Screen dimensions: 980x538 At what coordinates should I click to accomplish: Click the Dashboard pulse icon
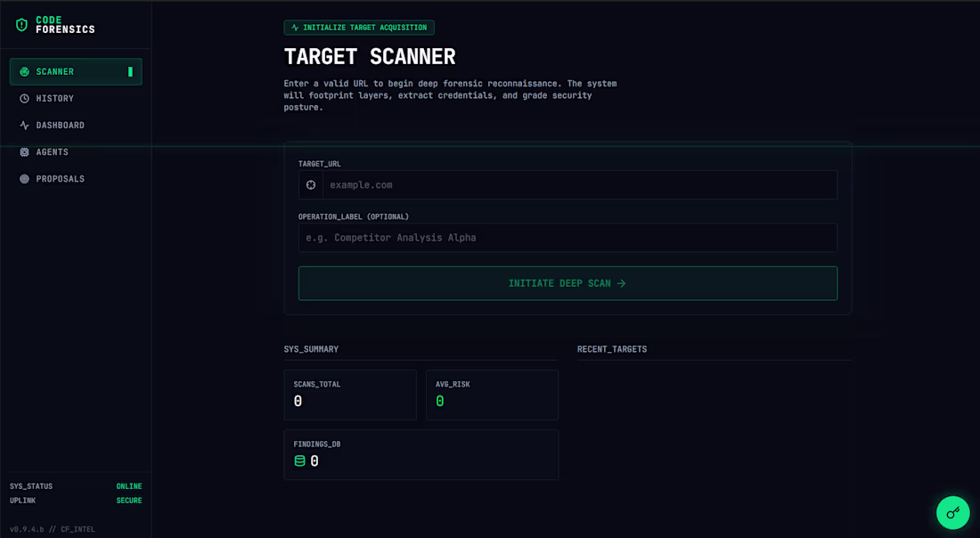point(24,126)
